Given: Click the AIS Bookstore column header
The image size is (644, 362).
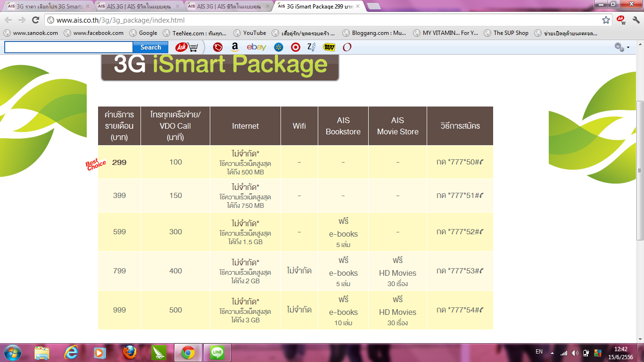Looking at the screenshot, I should (x=343, y=126).
